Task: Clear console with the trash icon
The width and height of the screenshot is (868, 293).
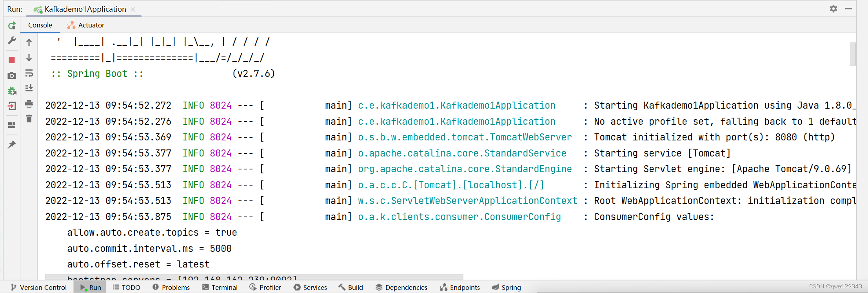Action: [29, 118]
